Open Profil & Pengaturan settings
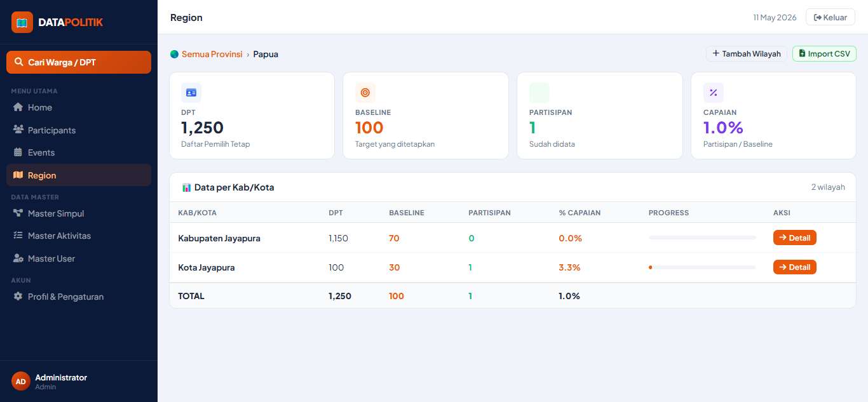Screen dimensions: 868x402 tap(79, 297)
